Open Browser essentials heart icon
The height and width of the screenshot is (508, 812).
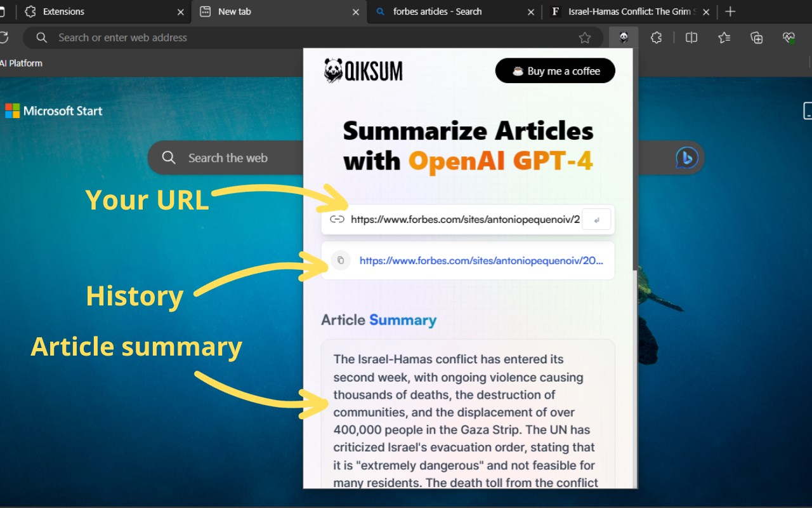coord(789,37)
